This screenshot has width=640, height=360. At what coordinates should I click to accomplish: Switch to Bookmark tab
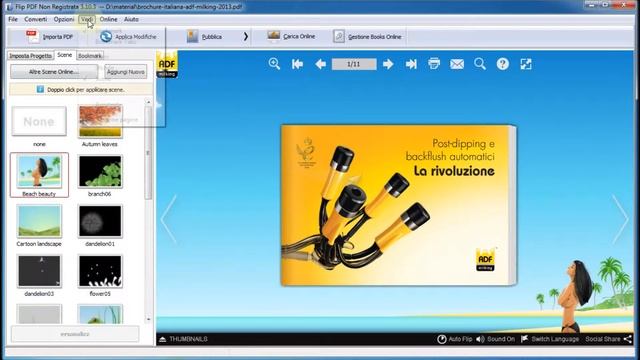90,56
